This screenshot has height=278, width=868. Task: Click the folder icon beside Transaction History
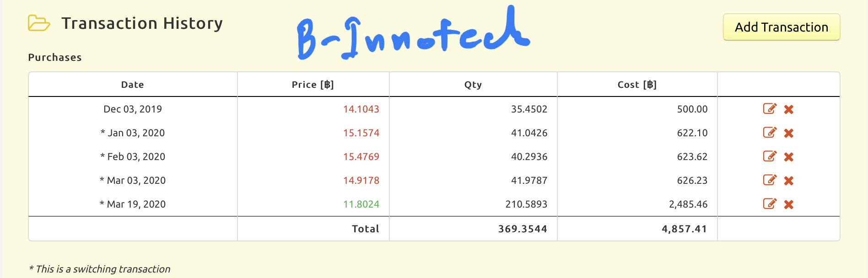pyautogui.click(x=39, y=23)
